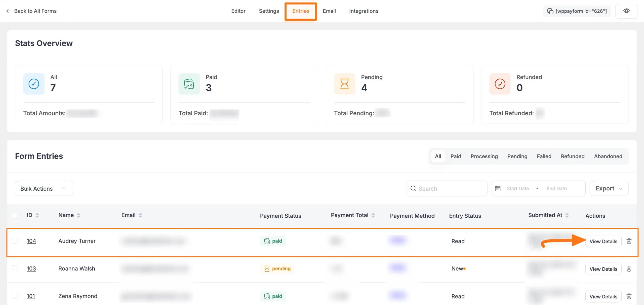The image size is (644, 305).
Task: Sort by Submitted At column arrows
Action: pos(567,215)
